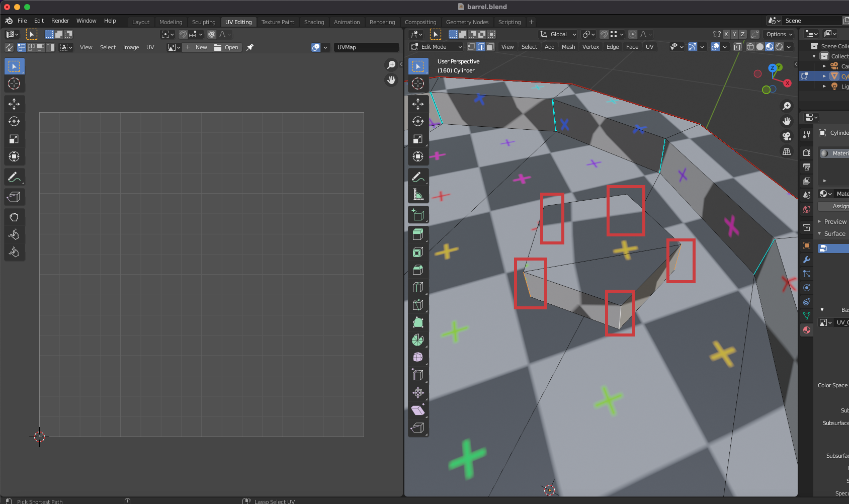
Task: Select the Grab tool in UV editor
Action: (x=14, y=217)
